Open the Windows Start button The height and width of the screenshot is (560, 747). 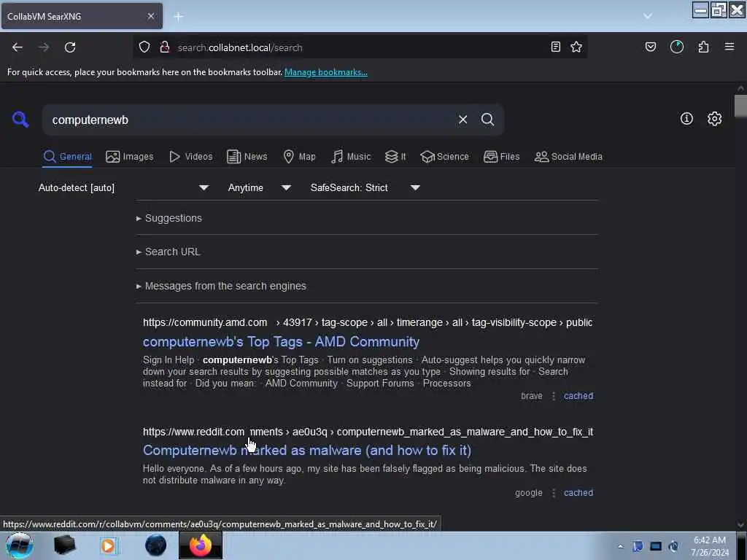pyautogui.click(x=19, y=545)
